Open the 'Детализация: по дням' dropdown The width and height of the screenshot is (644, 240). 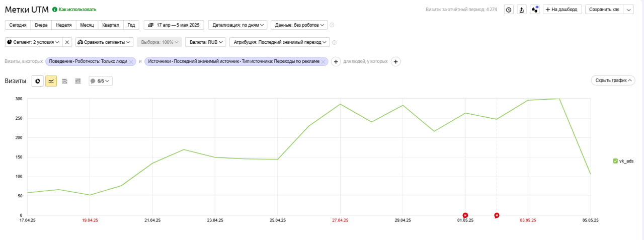point(239,25)
